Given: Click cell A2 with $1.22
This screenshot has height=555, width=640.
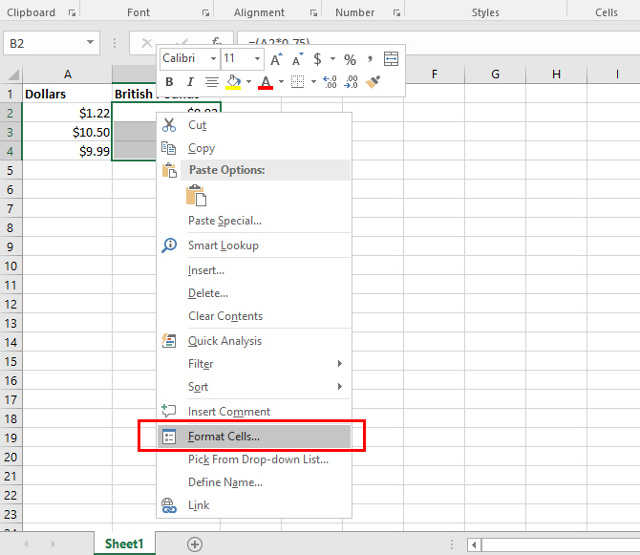Looking at the screenshot, I should click(67, 113).
